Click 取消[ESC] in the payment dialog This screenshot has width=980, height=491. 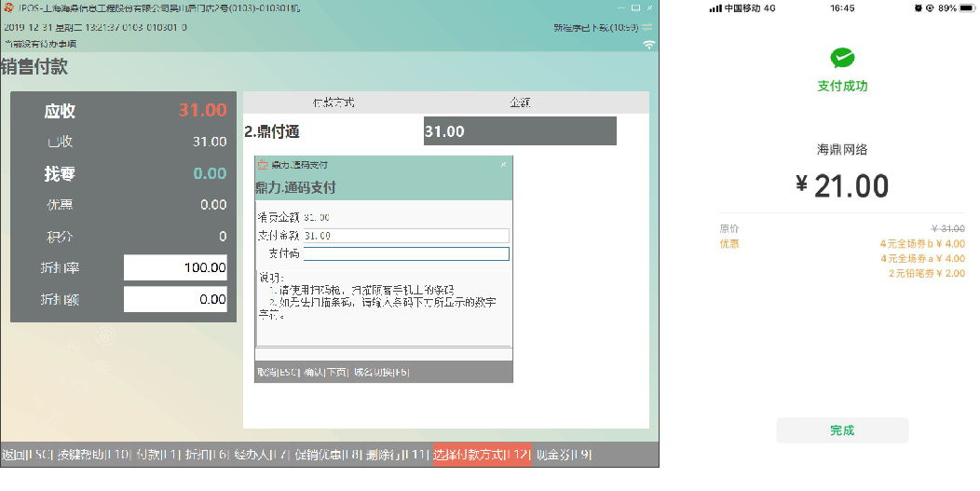click(278, 373)
